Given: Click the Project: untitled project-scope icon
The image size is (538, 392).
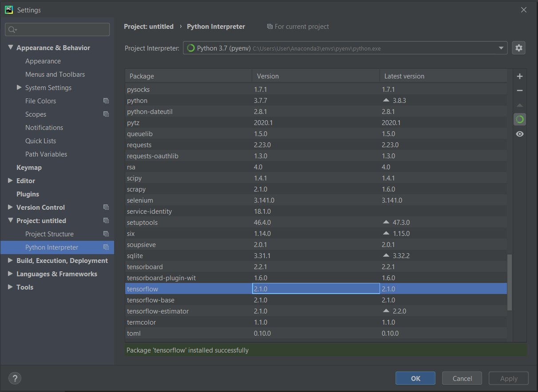Looking at the screenshot, I should pyautogui.click(x=106, y=221).
